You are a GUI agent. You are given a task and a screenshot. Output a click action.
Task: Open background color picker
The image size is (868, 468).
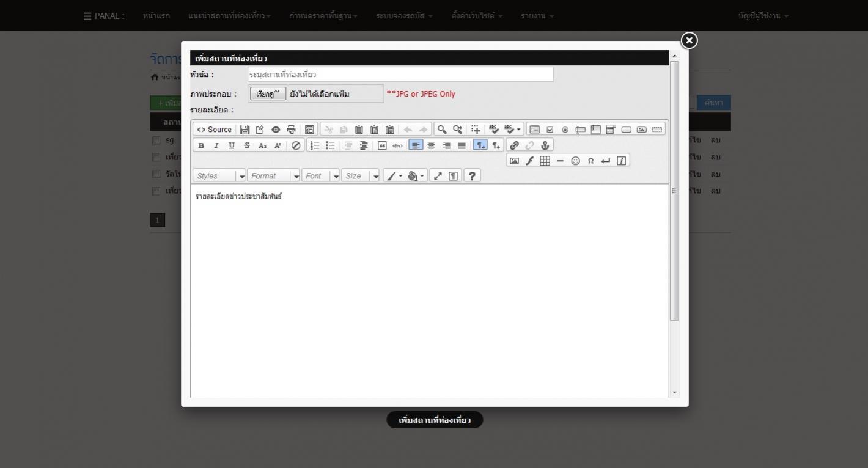(x=416, y=176)
